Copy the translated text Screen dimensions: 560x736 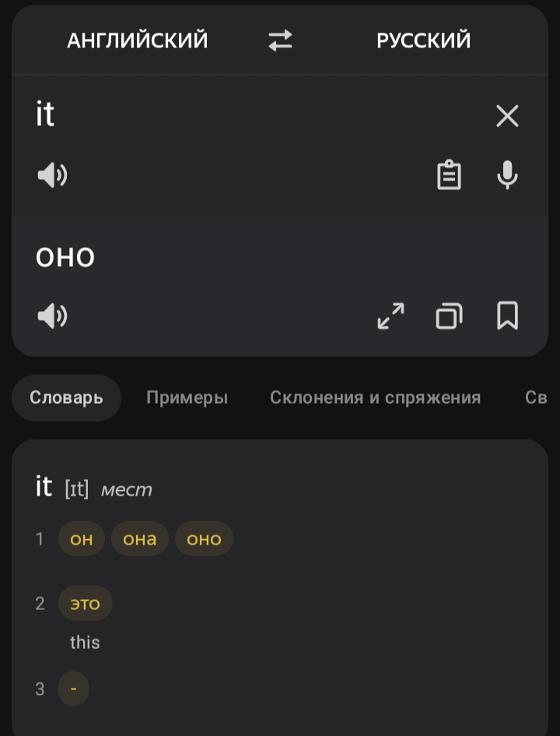[x=449, y=316]
